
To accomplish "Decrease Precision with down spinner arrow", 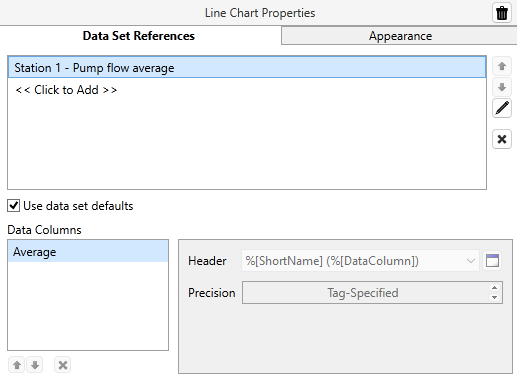I will 494,297.
